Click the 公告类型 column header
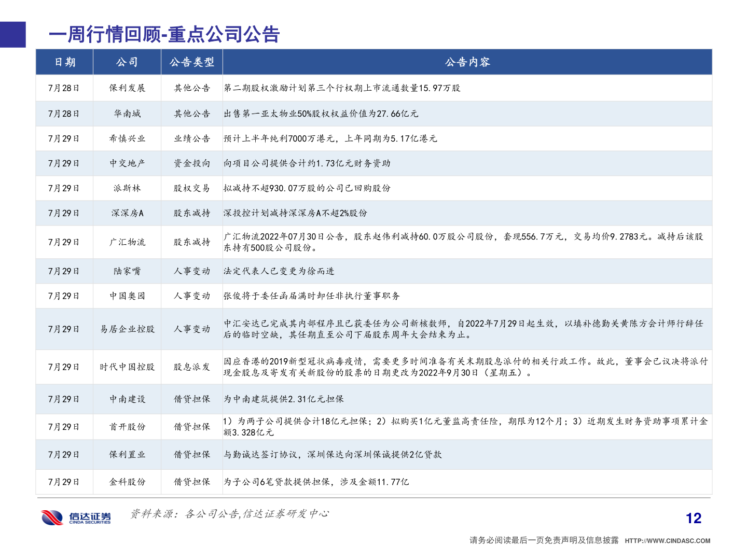The height and width of the screenshot is (560, 747). pyautogui.click(x=192, y=62)
